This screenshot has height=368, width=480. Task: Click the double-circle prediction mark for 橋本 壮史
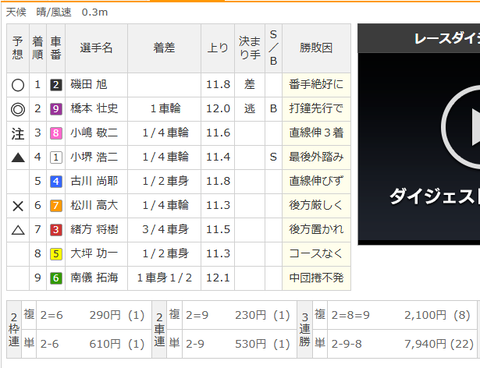coord(18,109)
